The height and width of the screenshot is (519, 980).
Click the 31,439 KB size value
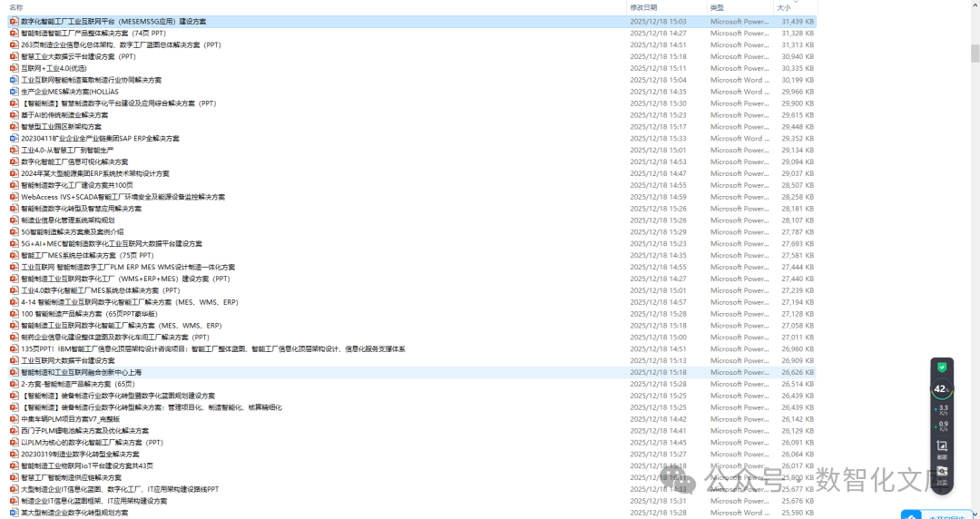[798, 21]
